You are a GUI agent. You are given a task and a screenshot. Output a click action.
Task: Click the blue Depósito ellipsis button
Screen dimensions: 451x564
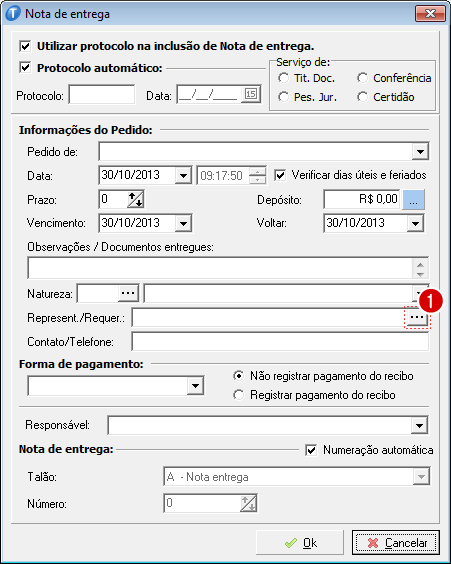[x=414, y=199]
